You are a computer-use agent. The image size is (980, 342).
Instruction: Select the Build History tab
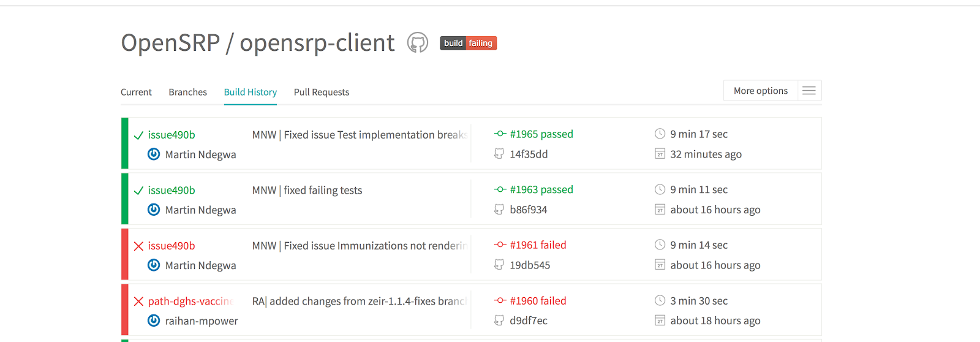tap(251, 92)
